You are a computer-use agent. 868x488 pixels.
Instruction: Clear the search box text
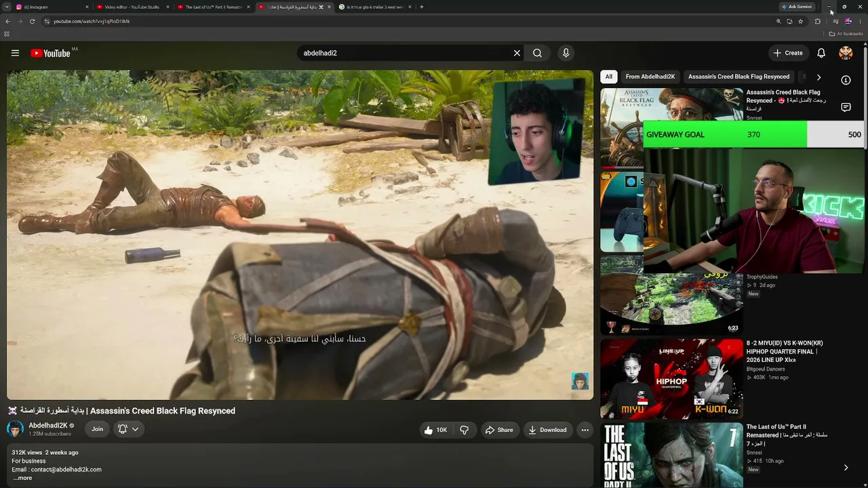[517, 53]
